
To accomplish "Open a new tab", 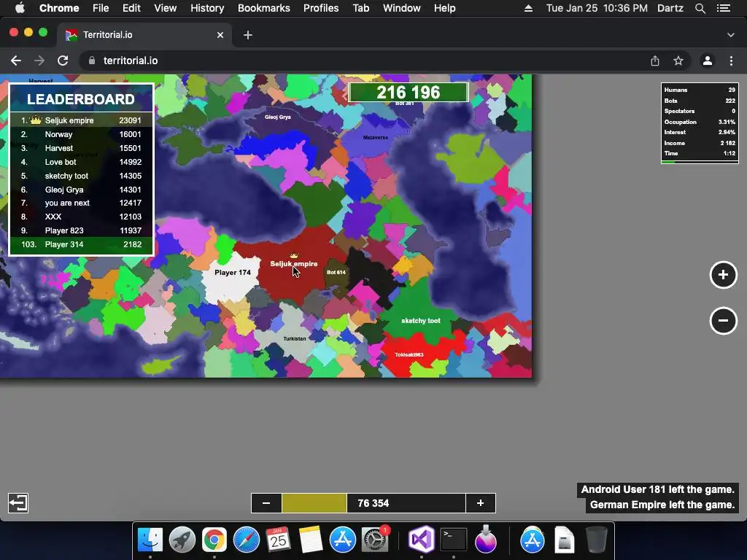I will click(248, 35).
